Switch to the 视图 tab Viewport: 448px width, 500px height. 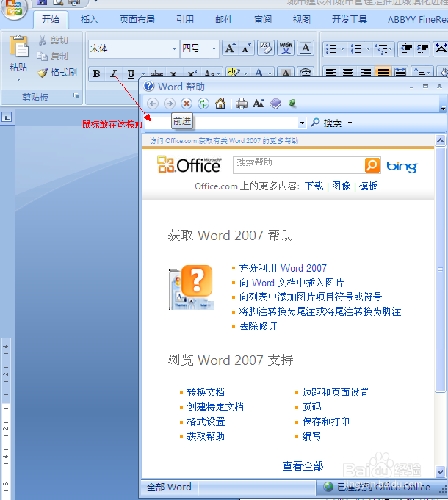tap(302, 19)
